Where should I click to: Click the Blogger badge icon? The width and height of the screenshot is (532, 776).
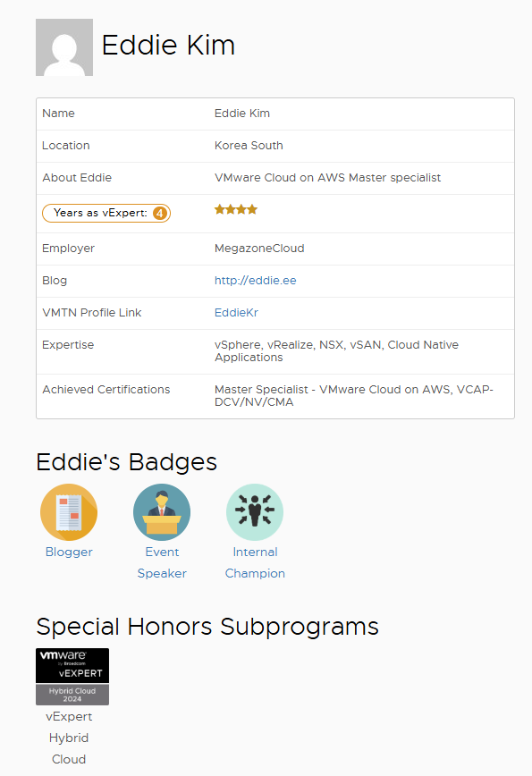tap(69, 512)
